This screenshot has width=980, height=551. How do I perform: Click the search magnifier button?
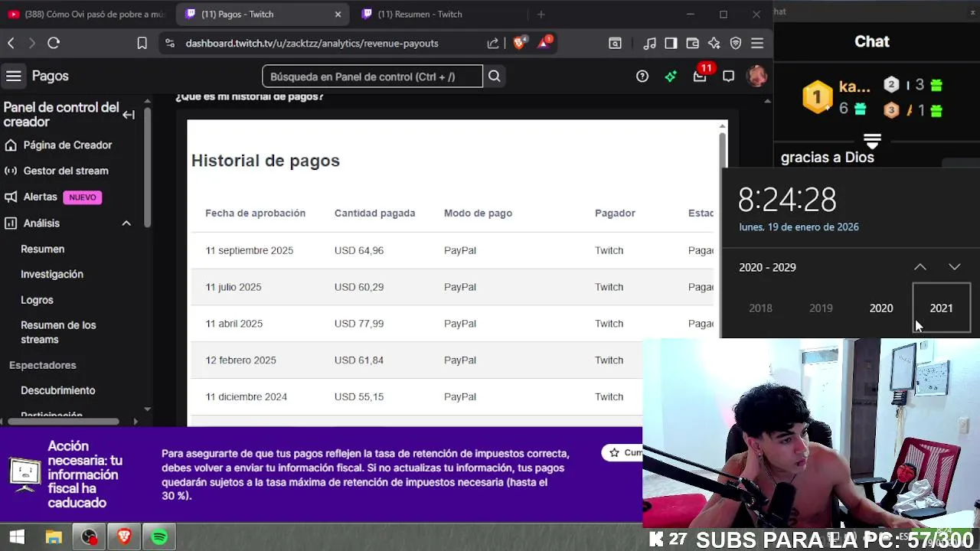point(495,76)
